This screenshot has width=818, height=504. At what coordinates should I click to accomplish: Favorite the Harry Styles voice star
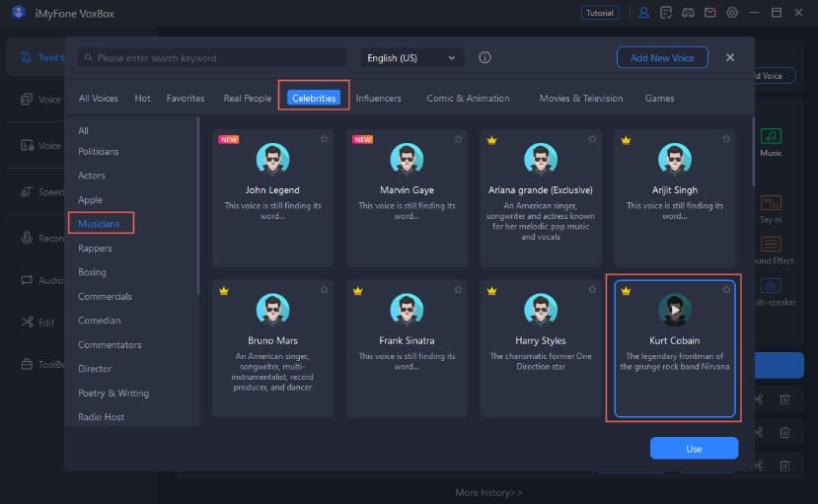click(592, 289)
